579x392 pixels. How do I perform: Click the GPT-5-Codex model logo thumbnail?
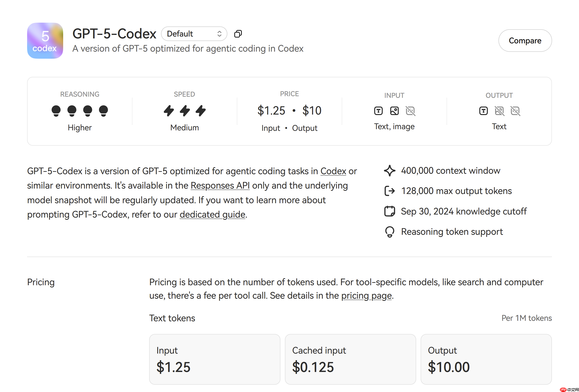pyautogui.click(x=45, y=41)
